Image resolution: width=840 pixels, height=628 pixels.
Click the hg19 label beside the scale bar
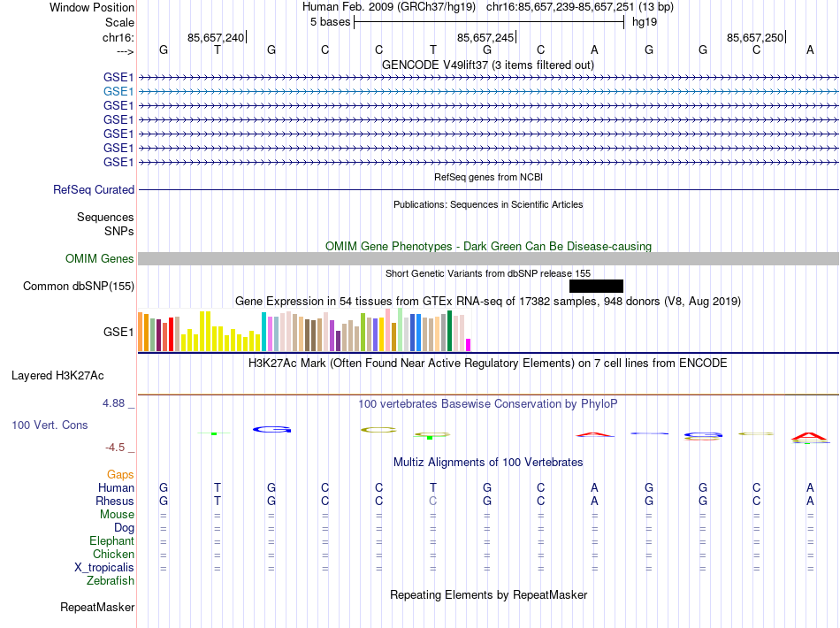click(645, 22)
